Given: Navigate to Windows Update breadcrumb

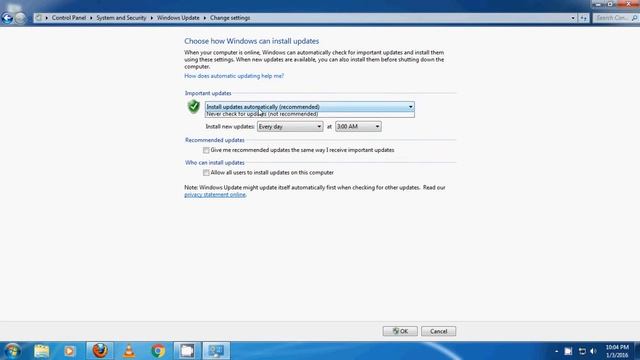Looking at the screenshot, I should click(x=178, y=18).
